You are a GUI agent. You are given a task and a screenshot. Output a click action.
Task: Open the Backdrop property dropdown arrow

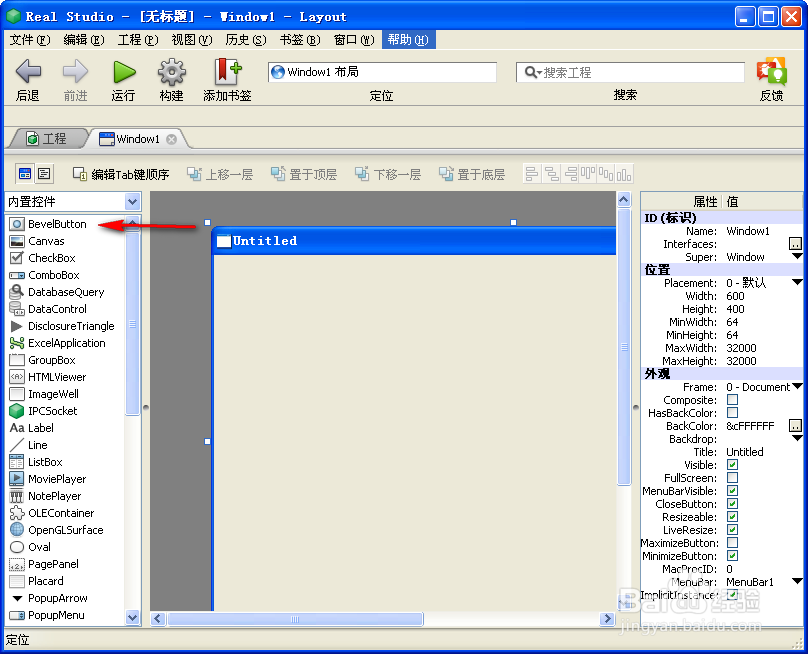pyautogui.click(x=797, y=438)
